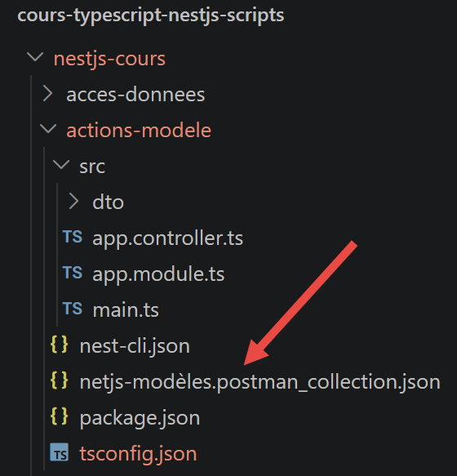
Task: Select main.ts in the file tree
Action: [126, 309]
